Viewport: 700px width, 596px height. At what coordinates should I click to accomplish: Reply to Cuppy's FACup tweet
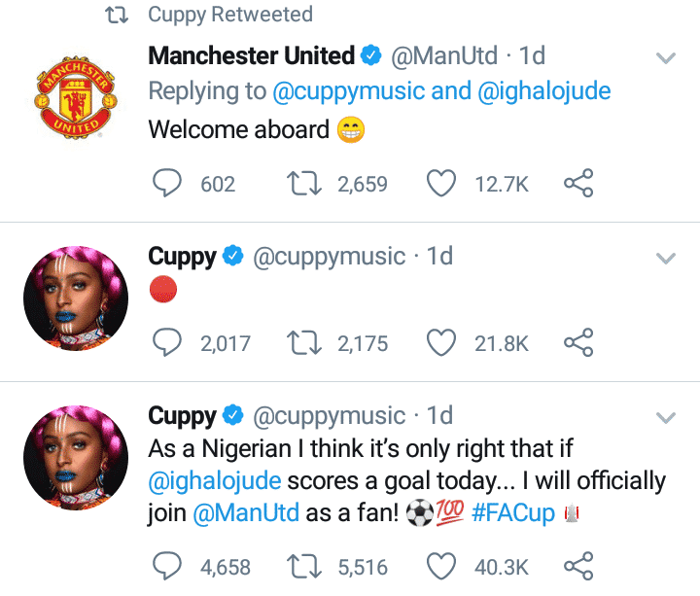coord(167,565)
